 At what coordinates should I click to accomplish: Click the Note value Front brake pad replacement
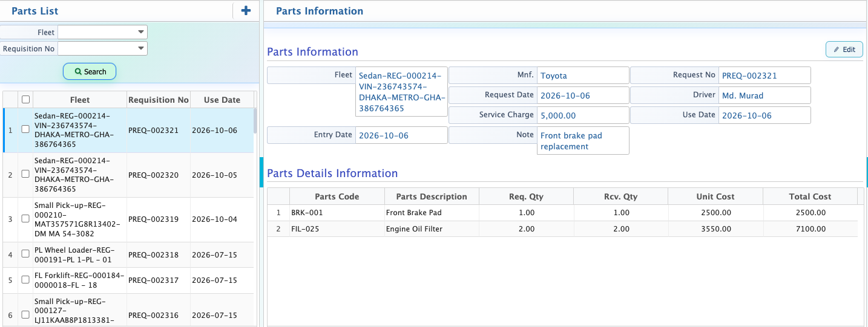tap(583, 141)
